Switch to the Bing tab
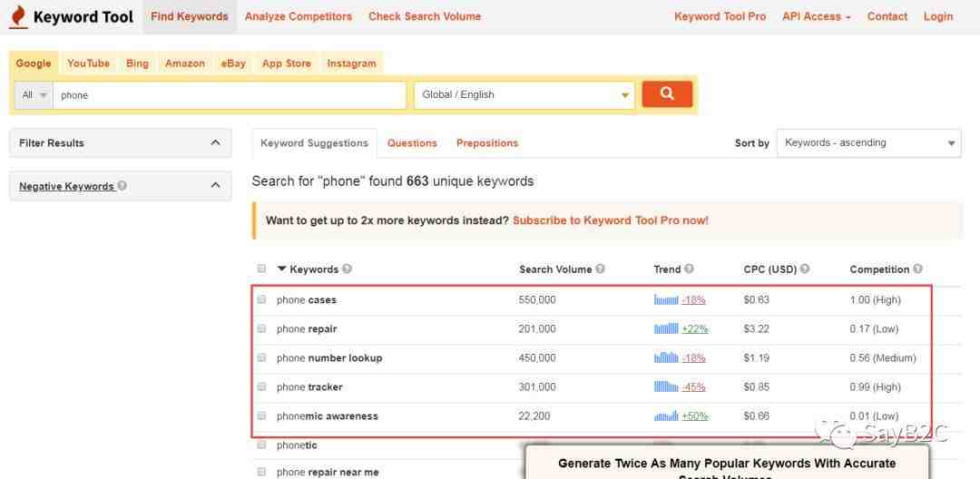Screen dimensions: 980x479 pos(138,64)
